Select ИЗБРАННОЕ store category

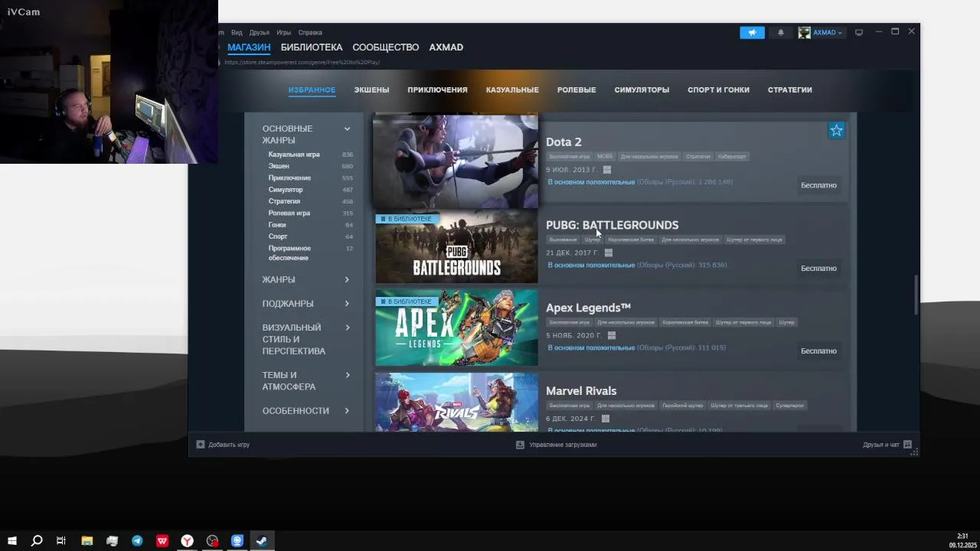(312, 90)
